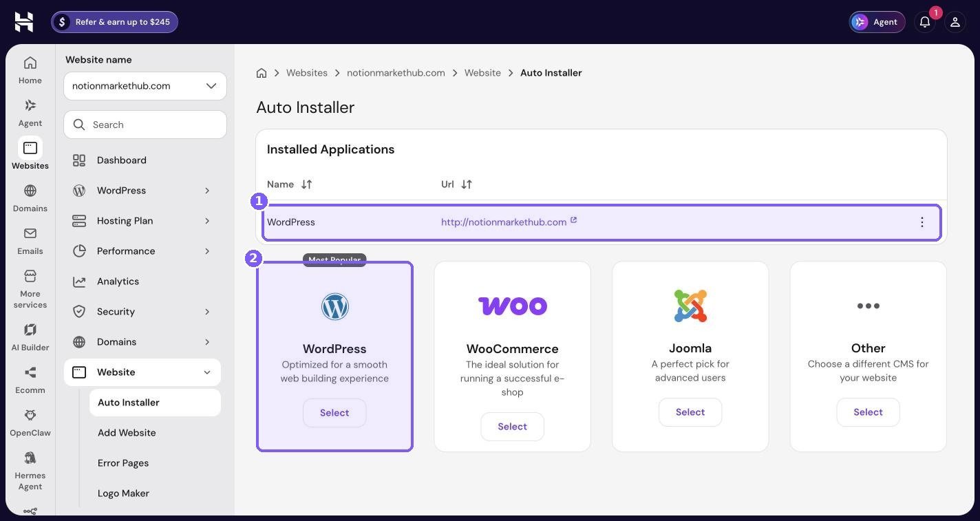Image resolution: width=980 pixels, height=521 pixels.
Task: Open http://notionmarkethub.com link
Action: (x=509, y=222)
